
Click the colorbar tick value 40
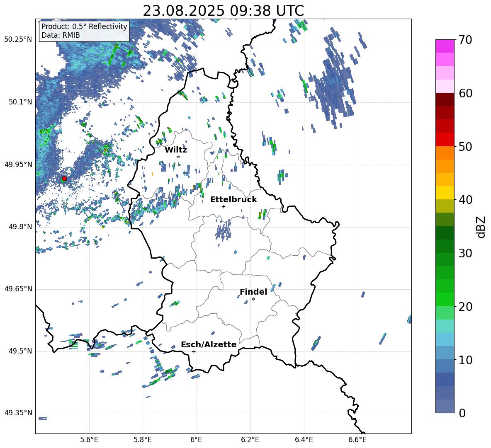tap(465, 200)
